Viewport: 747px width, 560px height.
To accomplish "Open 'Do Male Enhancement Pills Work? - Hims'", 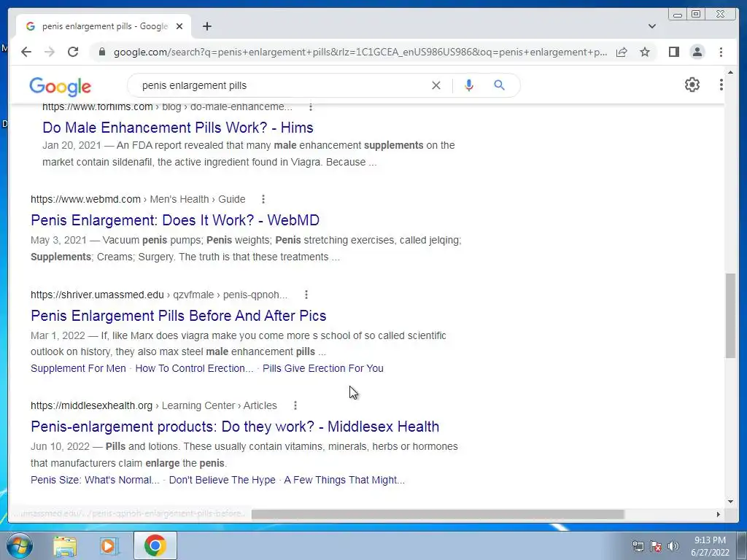I will [178, 128].
